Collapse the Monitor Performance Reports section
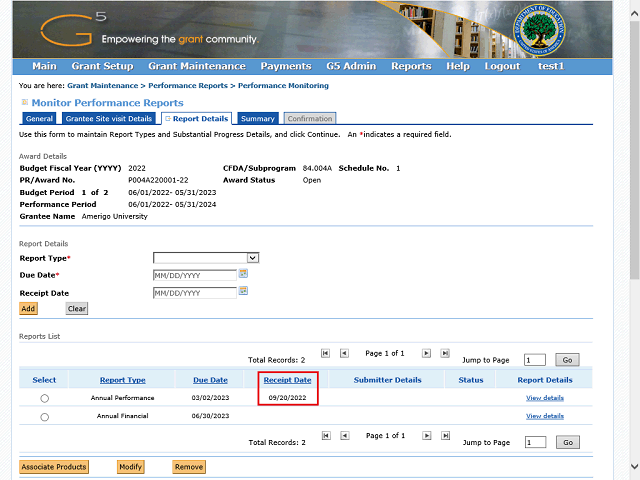640x480 pixels. pos(24,103)
